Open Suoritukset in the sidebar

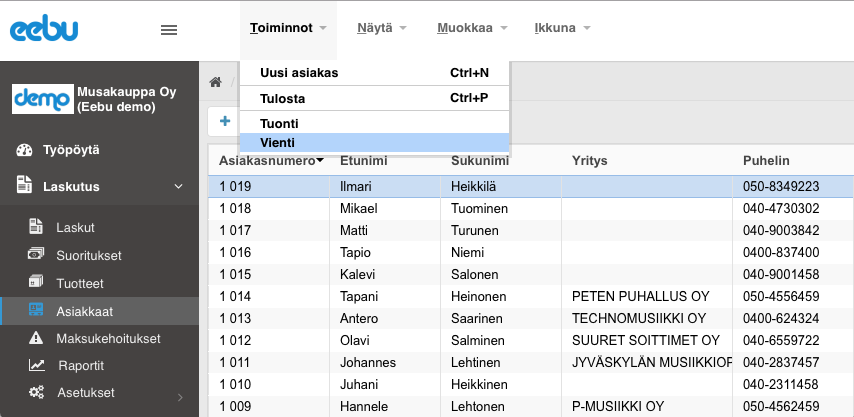pyautogui.click(x=89, y=255)
